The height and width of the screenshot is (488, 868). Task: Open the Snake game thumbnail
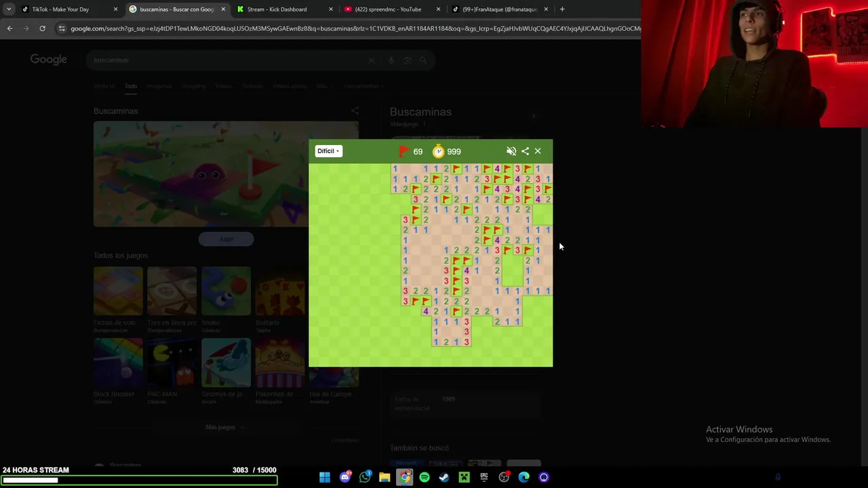click(226, 291)
